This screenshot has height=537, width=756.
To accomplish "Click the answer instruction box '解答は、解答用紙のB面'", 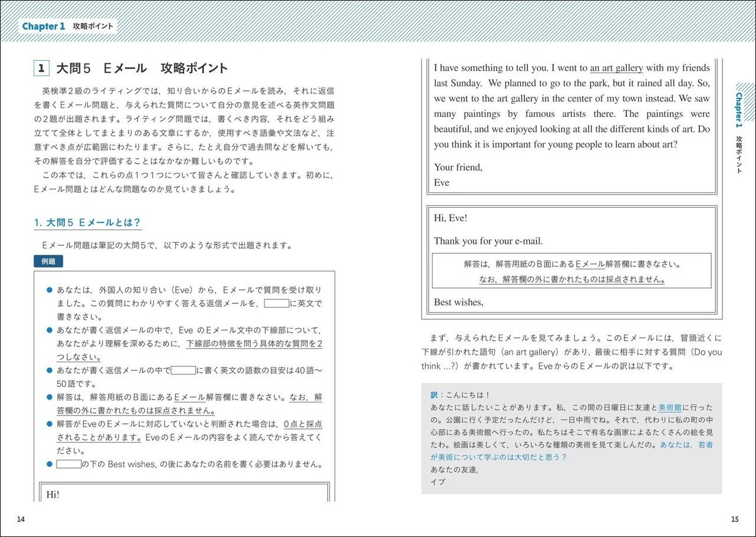I will tap(571, 271).
